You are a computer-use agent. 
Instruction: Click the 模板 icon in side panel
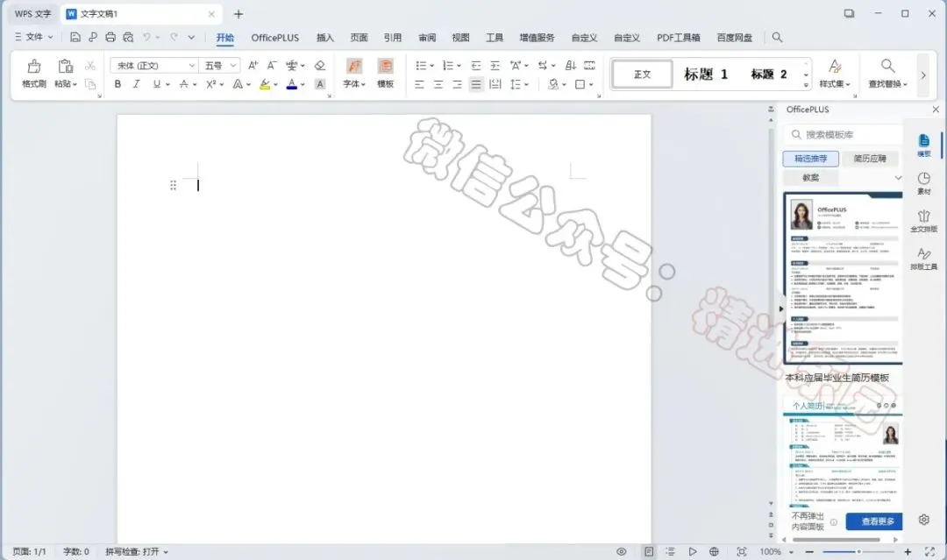[923, 145]
